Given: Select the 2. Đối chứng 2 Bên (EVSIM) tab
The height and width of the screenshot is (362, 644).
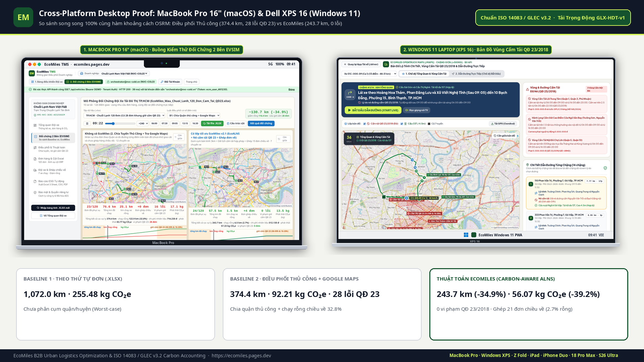Looking at the screenshot, I should [x=84, y=82].
